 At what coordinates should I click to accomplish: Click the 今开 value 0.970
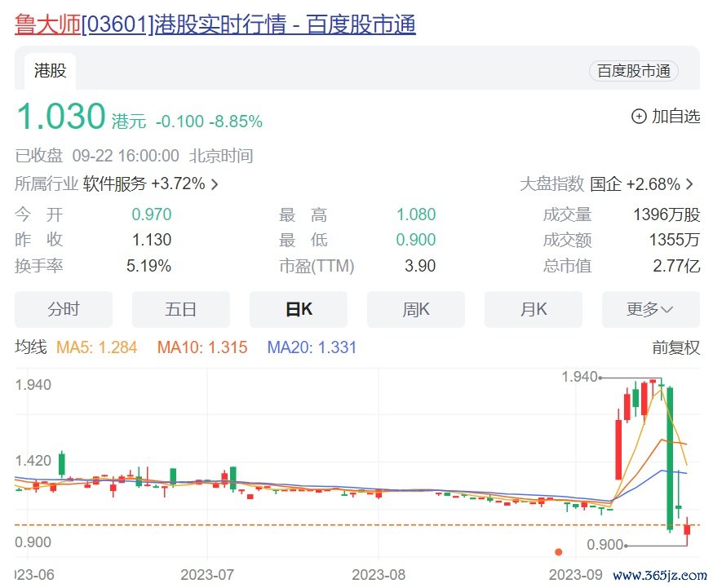[x=152, y=214]
